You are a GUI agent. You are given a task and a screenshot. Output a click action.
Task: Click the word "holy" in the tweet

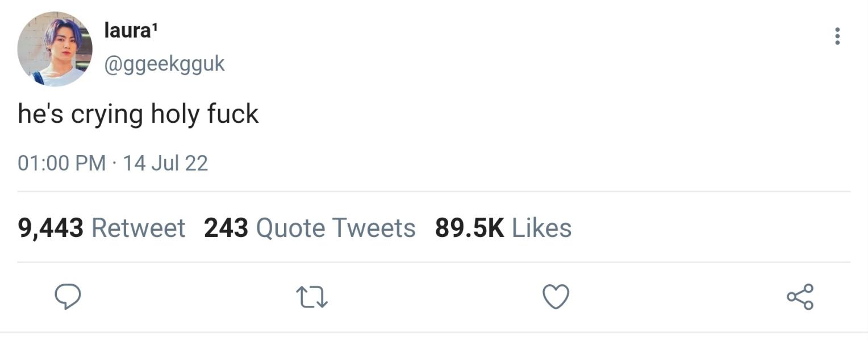pos(174,114)
